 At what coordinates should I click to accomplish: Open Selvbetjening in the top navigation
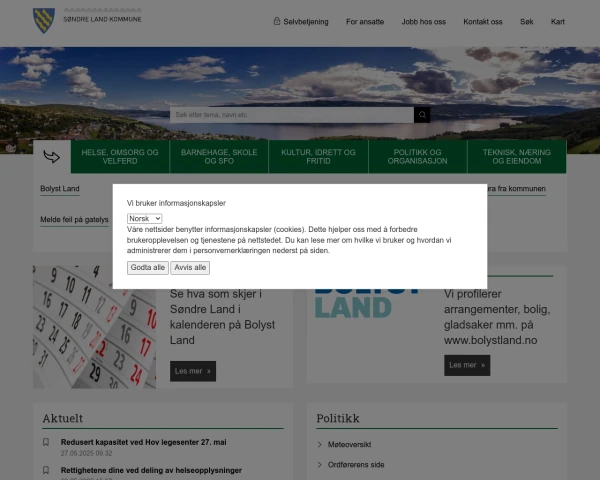click(306, 22)
